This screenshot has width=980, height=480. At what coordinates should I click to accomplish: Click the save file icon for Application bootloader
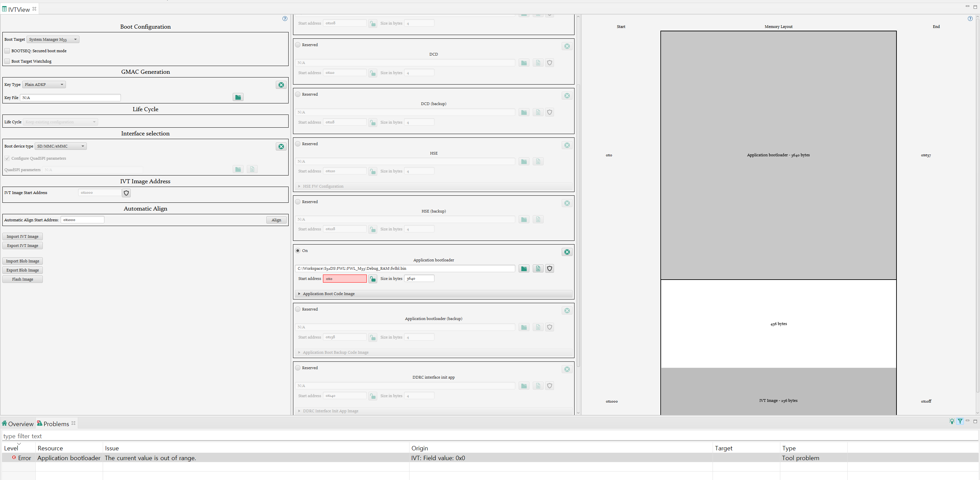537,268
